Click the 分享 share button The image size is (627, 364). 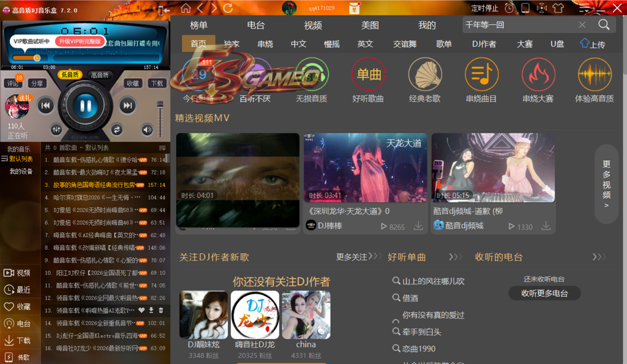37,83
